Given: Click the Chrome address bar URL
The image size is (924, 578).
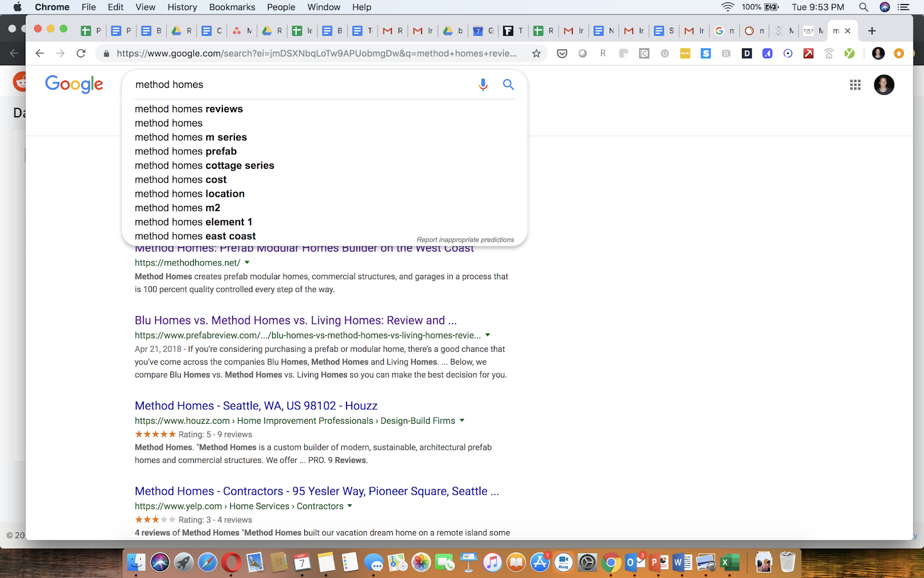Looking at the screenshot, I should coord(316,53).
